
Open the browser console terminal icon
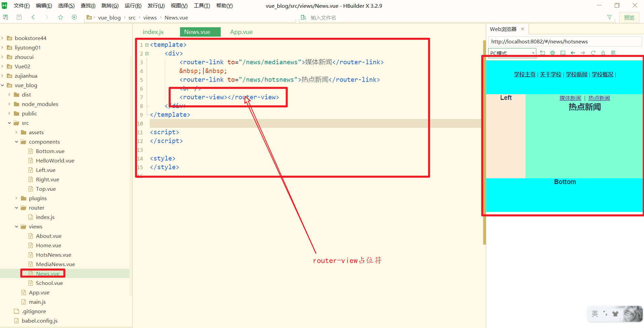(x=563, y=53)
